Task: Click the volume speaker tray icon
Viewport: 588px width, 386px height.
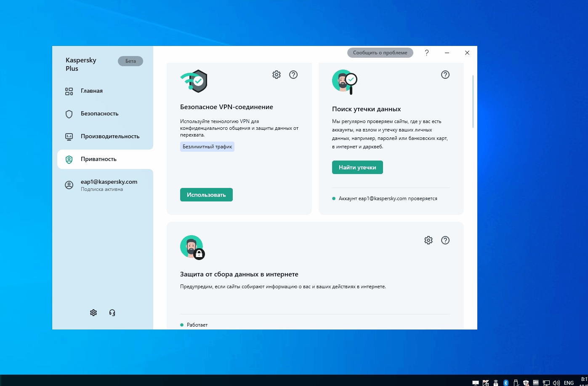Action: pyautogui.click(x=556, y=383)
